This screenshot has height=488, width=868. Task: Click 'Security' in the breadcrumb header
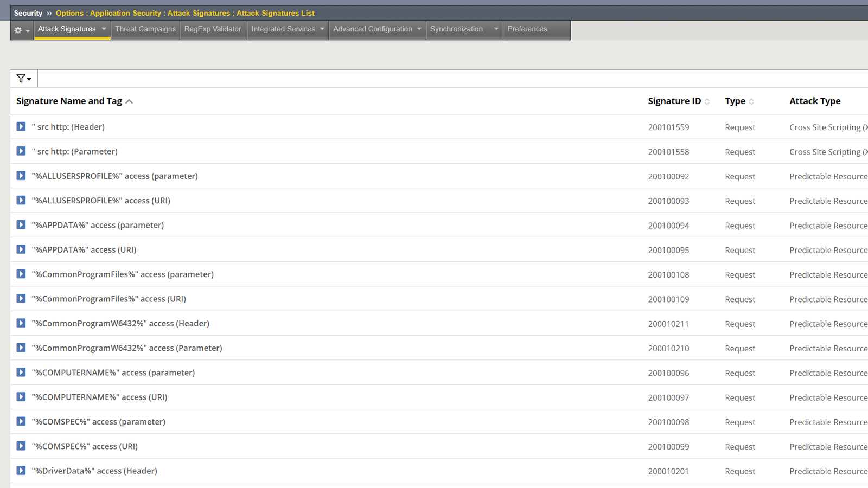click(x=28, y=13)
